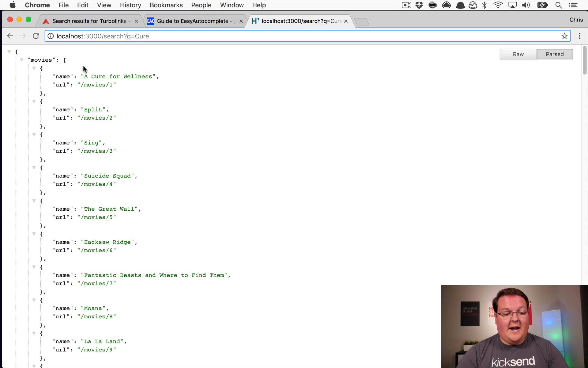
Task: Collapse the root JSON object
Action: pos(9,52)
